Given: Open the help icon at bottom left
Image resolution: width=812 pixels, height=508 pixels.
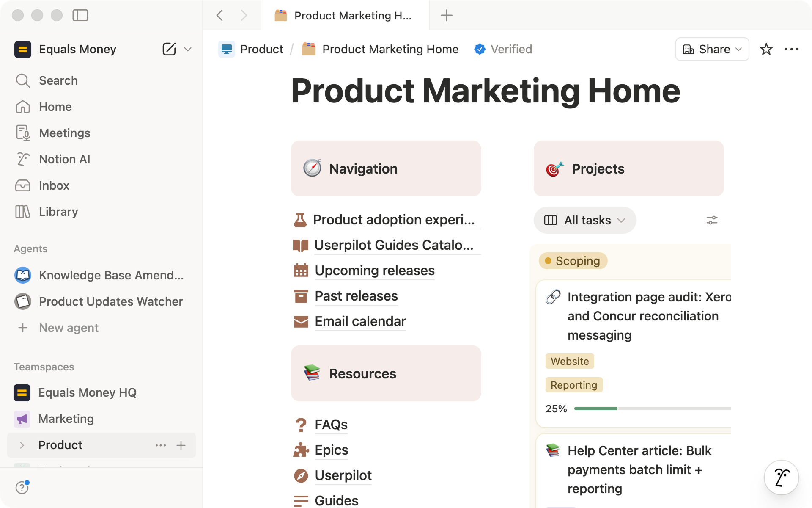Looking at the screenshot, I should [x=22, y=487].
